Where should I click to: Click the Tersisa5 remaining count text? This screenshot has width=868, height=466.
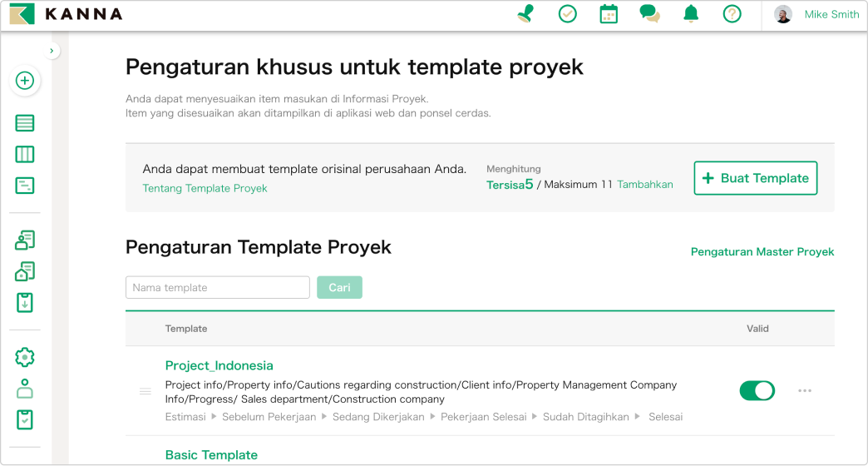tap(510, 185)
